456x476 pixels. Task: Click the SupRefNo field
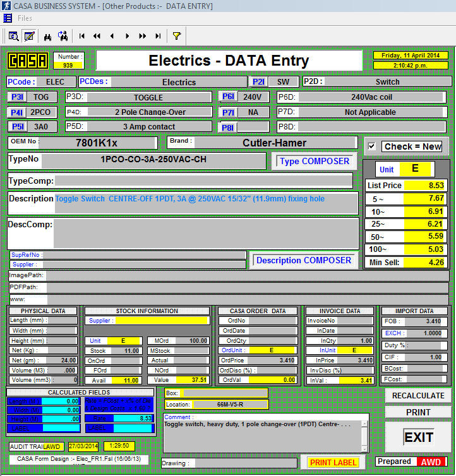tap(144, 255)
